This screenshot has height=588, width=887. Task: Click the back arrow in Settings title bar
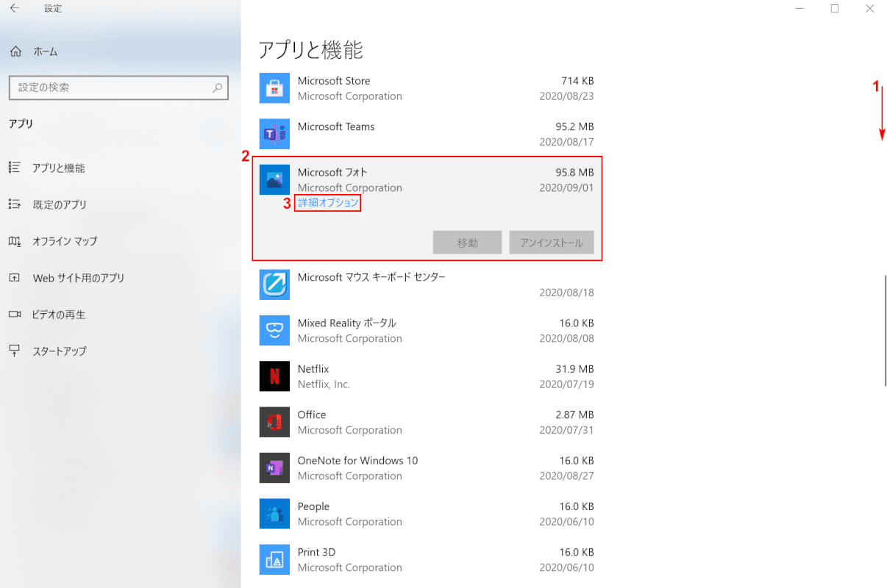click(15, 9)
